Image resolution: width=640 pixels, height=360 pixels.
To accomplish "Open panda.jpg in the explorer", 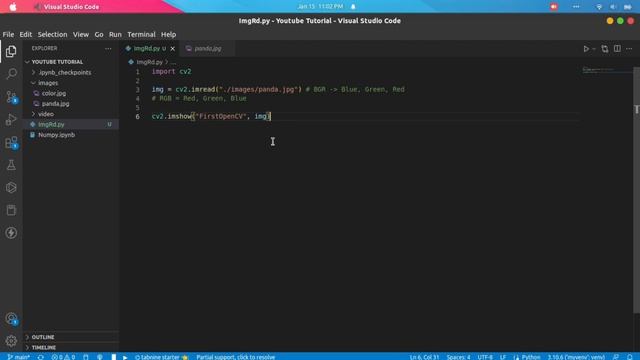I will pyautogui.click(x=71, y=104).
